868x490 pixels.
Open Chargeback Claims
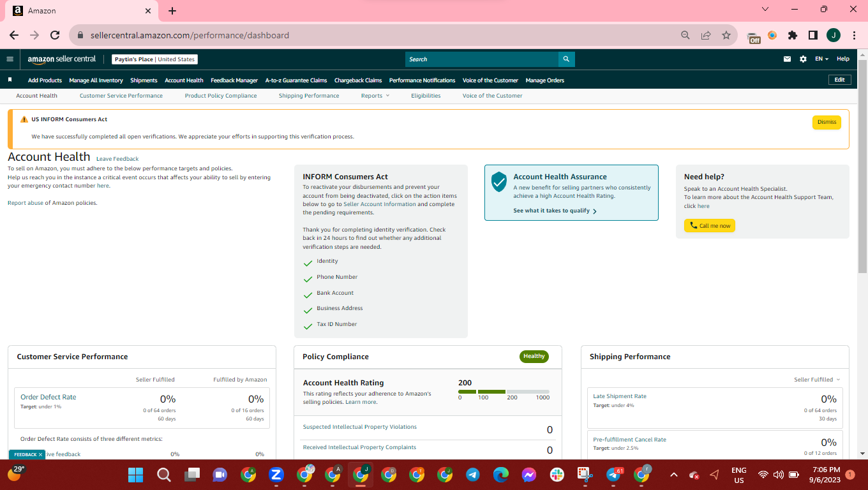(x=358, y=80)
